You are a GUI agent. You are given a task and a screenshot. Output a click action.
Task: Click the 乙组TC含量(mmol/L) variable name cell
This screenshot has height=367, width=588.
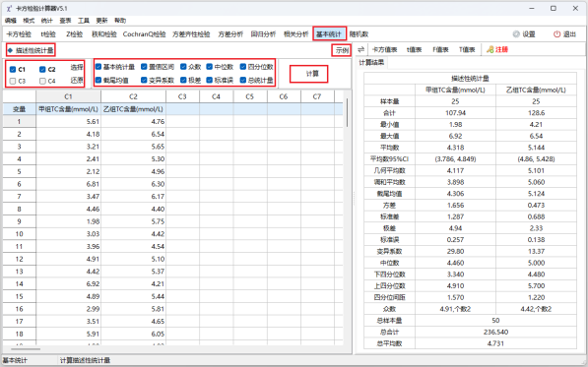tap(133, 109)
